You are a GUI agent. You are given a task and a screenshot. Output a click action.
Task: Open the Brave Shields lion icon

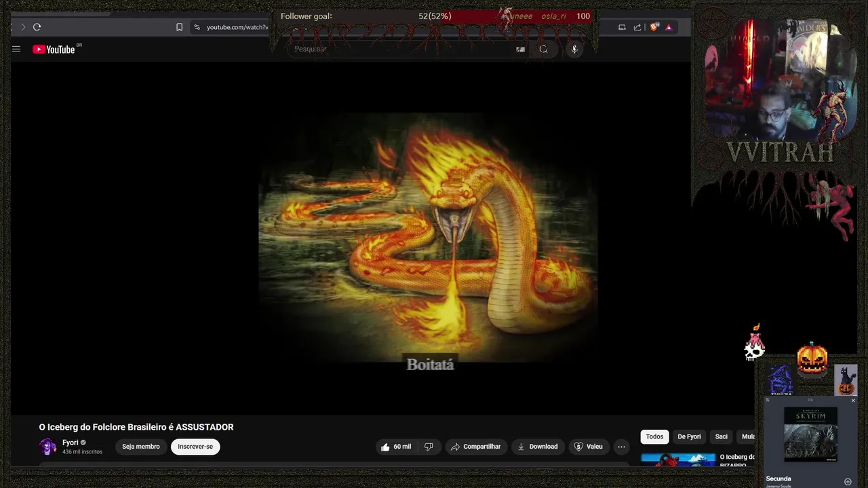click(654, 27)
